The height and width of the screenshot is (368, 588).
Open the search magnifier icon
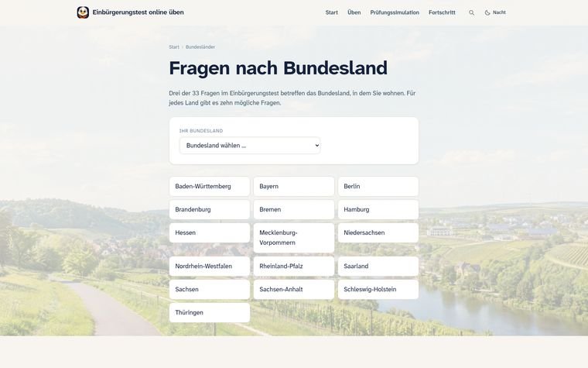(471, 12)
